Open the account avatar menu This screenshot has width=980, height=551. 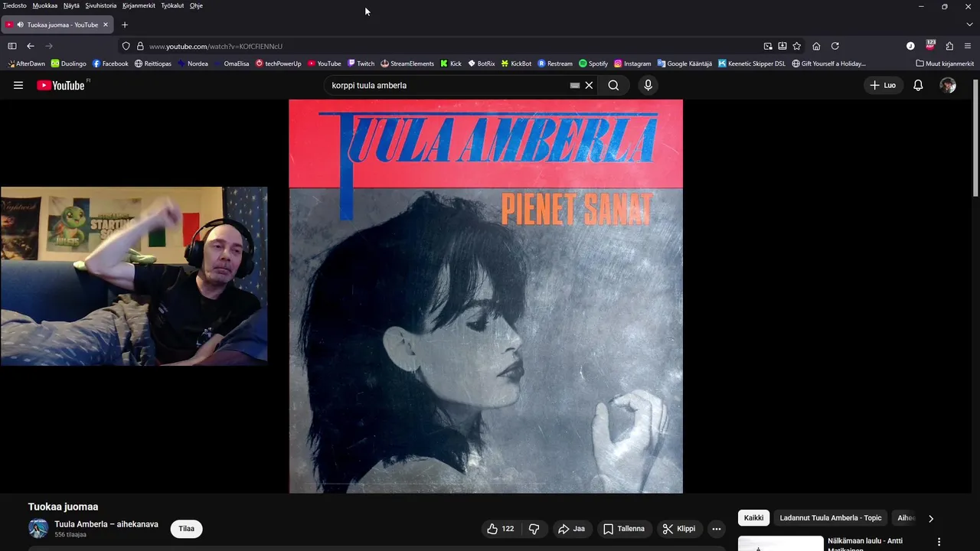click(x=948, y=86)
